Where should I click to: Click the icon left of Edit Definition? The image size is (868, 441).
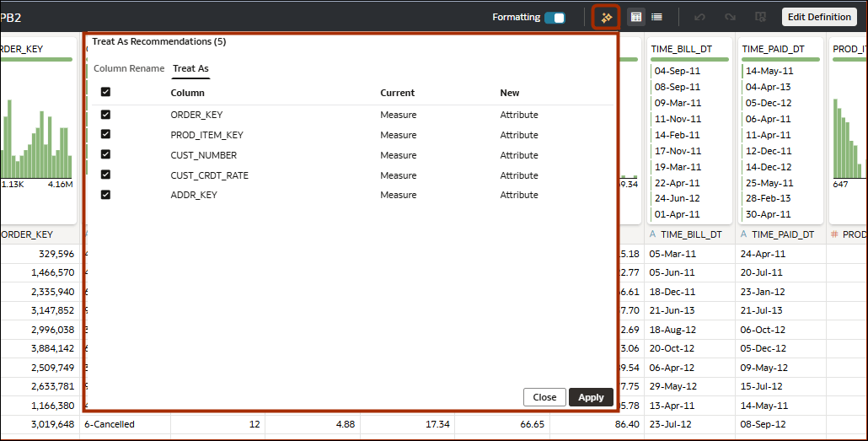click(761, 17)
